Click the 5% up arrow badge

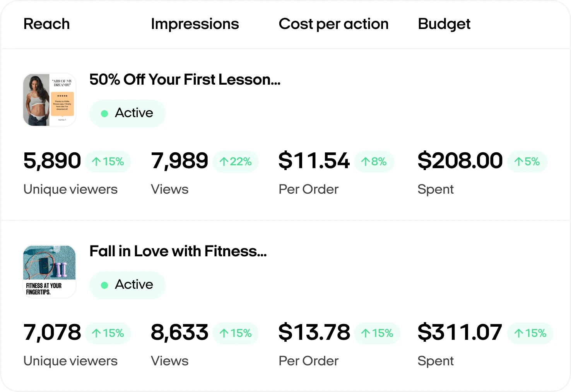527,162
